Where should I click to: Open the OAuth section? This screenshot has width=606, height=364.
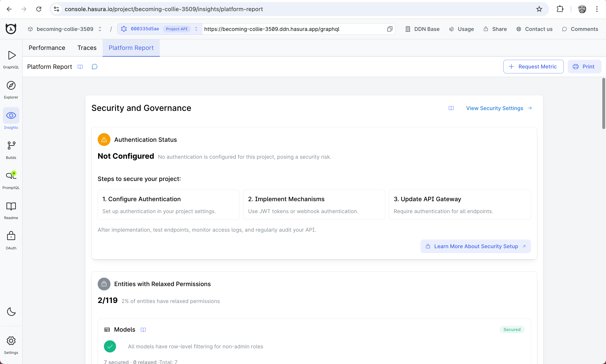[x=11, y=240]
